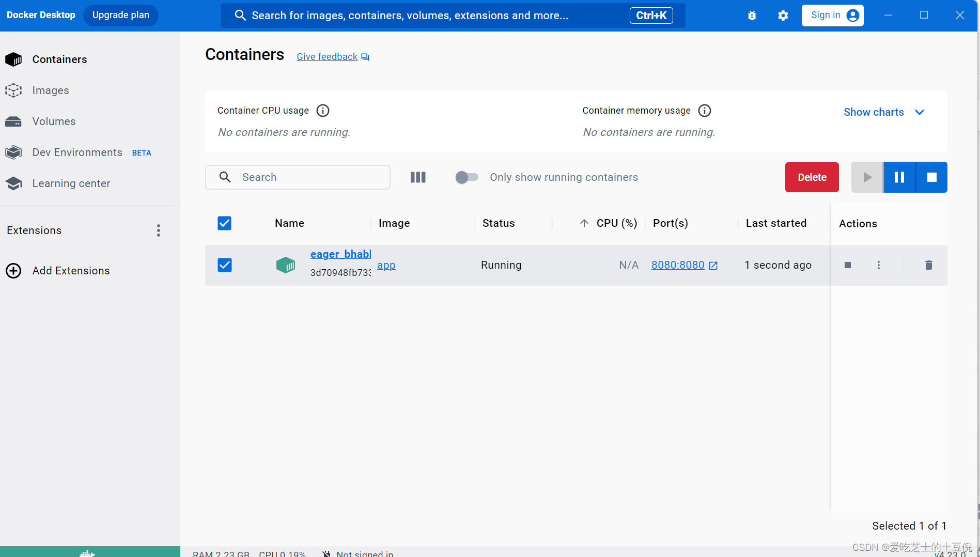Open the bug reporting panel

click(x=752, y=15)
